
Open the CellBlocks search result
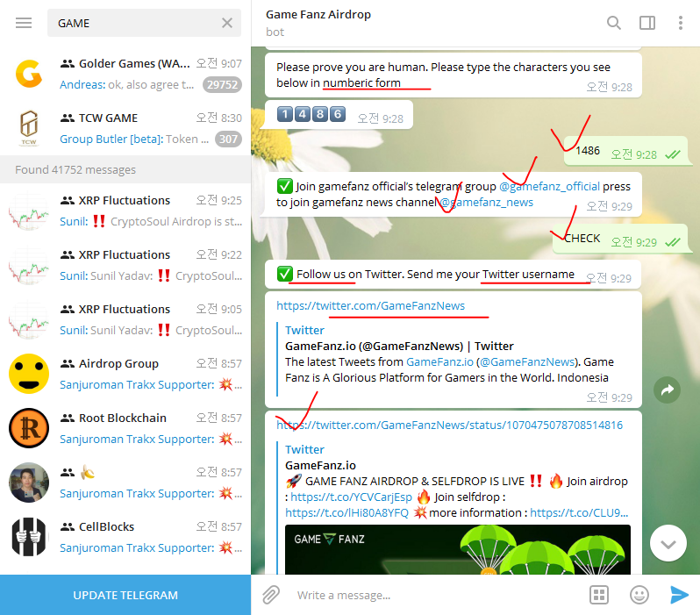pos(125,537)
